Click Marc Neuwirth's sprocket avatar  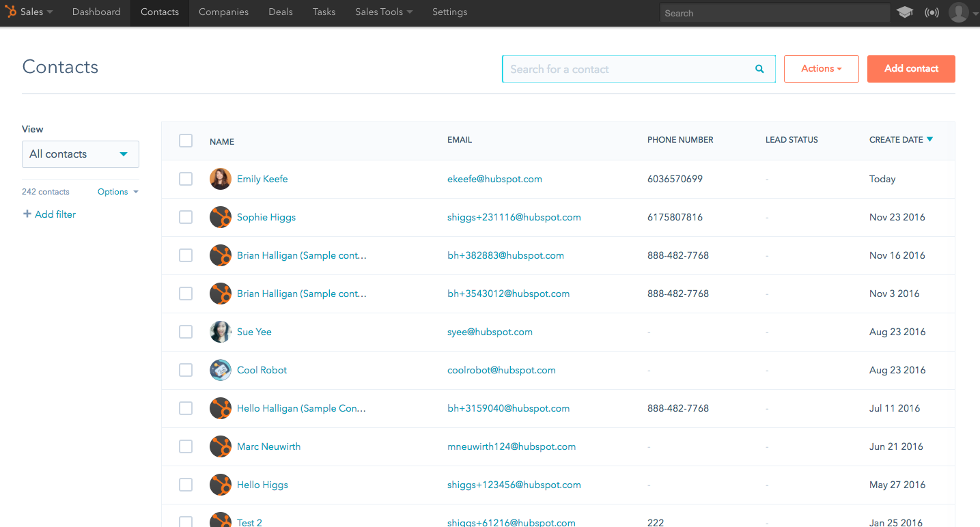coord(221,446)
